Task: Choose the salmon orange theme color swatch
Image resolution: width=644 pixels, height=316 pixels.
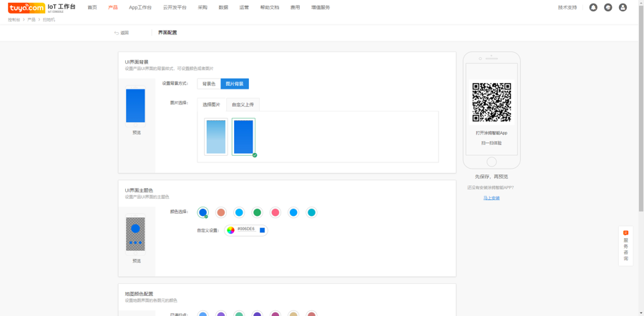Action: (221, 212)
